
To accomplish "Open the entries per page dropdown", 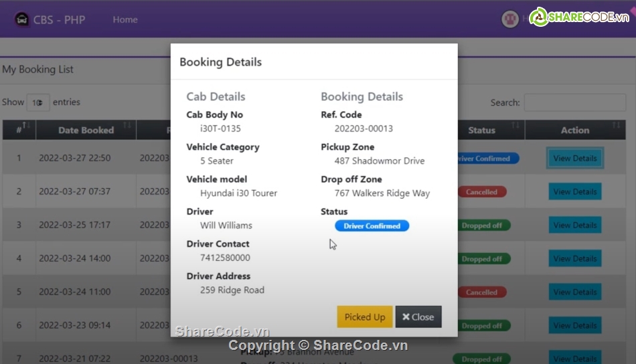I will tap(38, 102).
